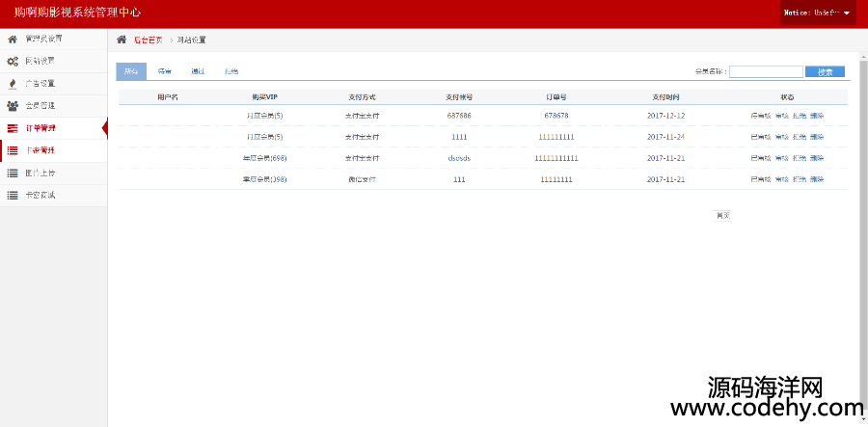Click 已审核 status in 2017-11-24 row
The height and width of the screenshot is (427, 868).
[761, 137]
